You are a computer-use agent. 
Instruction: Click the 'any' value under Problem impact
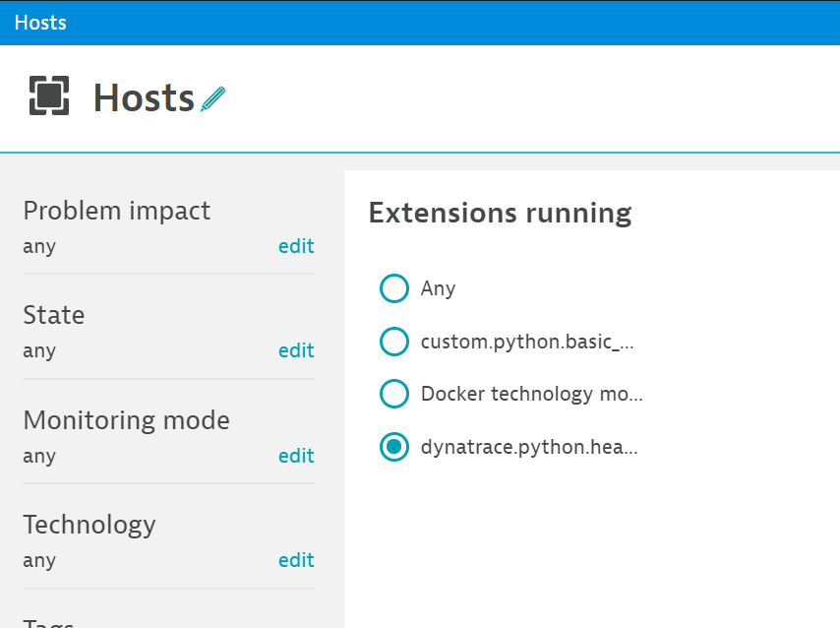click(x=39, y=246)
